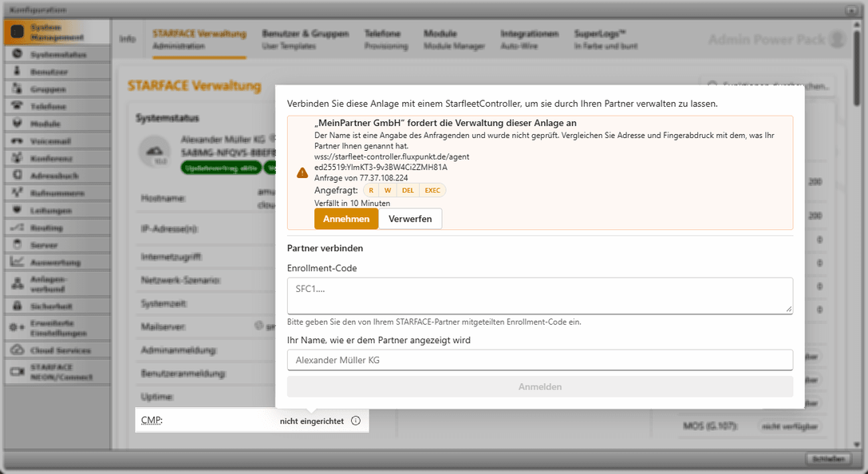Click the CMP info icon
This screenshot has height=474, width=868.
356,421
